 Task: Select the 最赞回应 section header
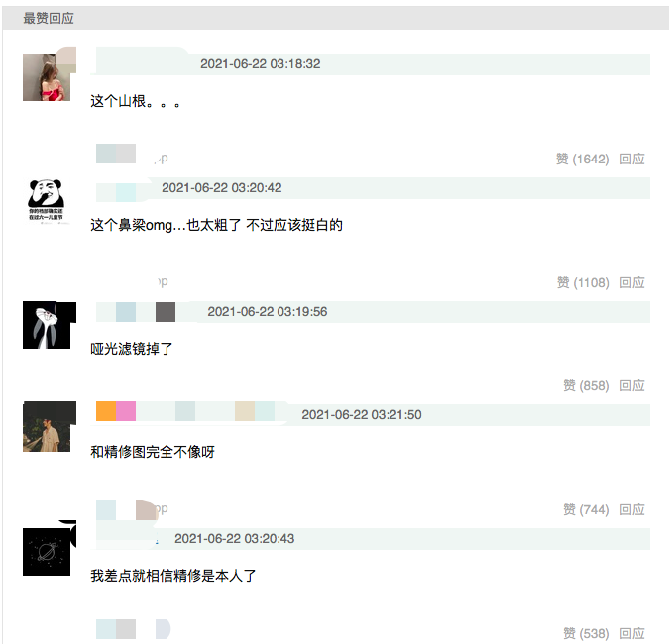coord(49,19)
